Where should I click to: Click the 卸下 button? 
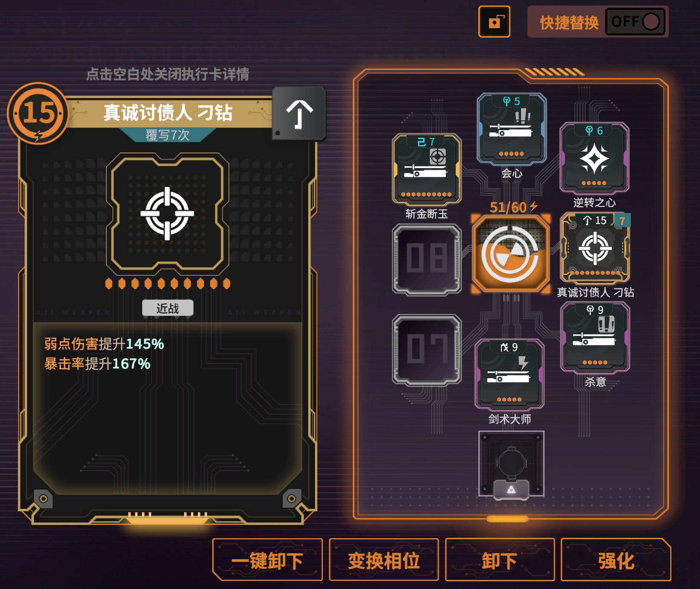[500, 560]
